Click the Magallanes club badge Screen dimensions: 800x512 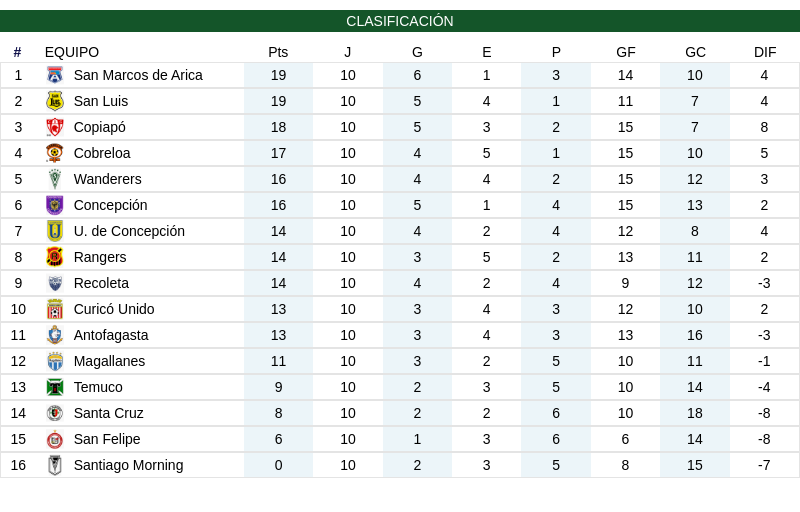tap(55, 362)
